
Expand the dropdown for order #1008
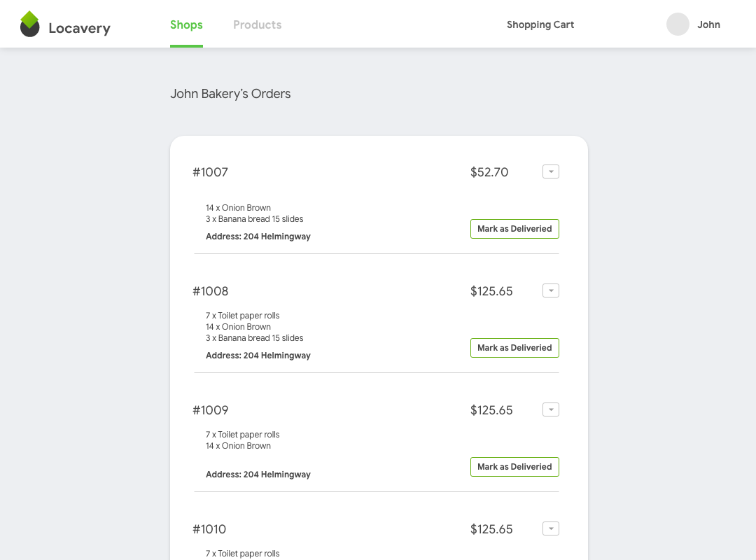(x=551, y=290)
